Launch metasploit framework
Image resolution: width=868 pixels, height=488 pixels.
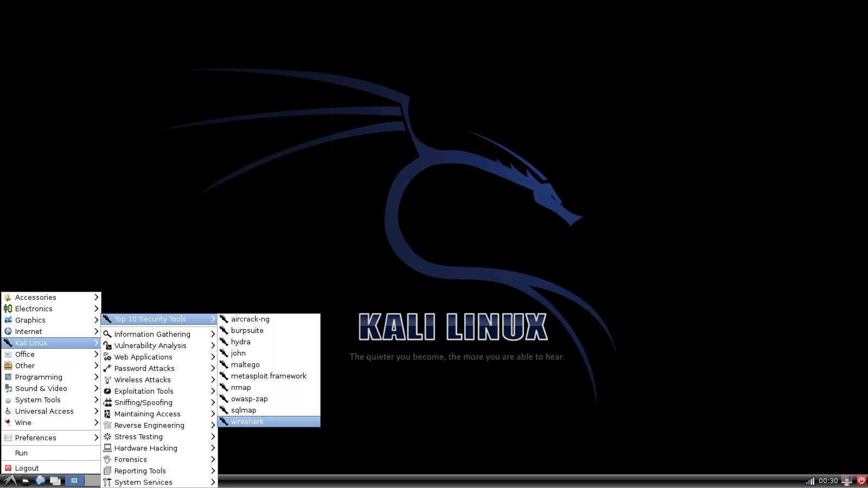[x=269, y=376]
